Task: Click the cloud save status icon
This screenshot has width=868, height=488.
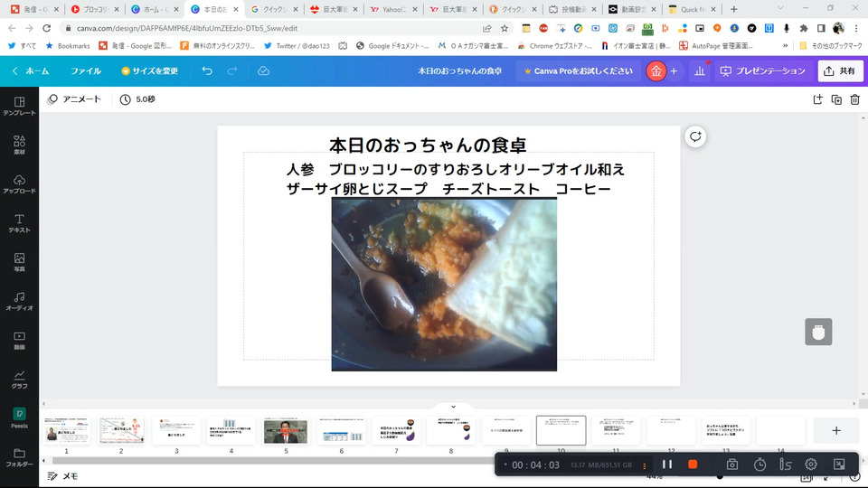Action: click(x=263, y=70)
